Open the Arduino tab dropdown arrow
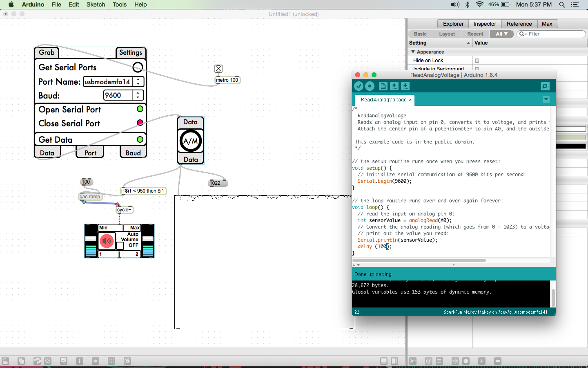This screenshot has width=588, height=368. click(x=546, y=99)
